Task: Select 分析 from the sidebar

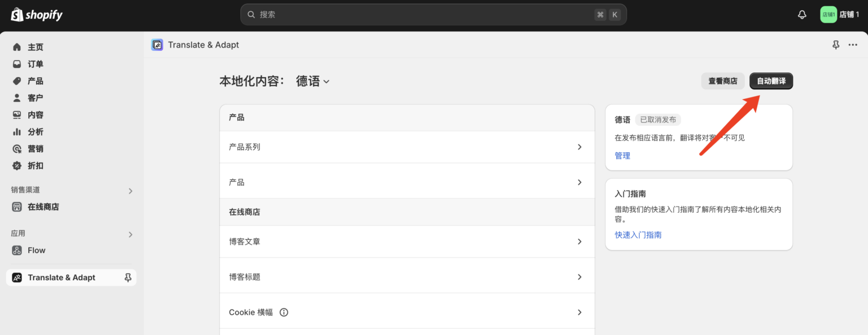Action: tap(35, 132)
